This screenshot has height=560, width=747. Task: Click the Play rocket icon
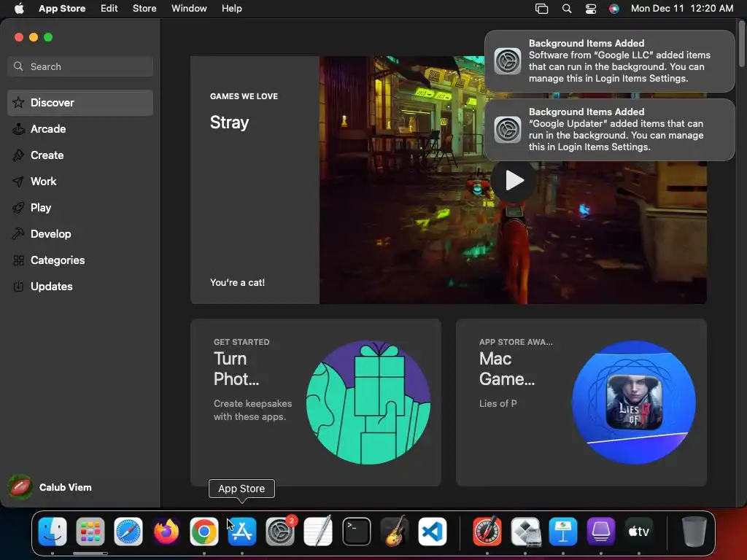pyautogui.click(x=18, y=208)
